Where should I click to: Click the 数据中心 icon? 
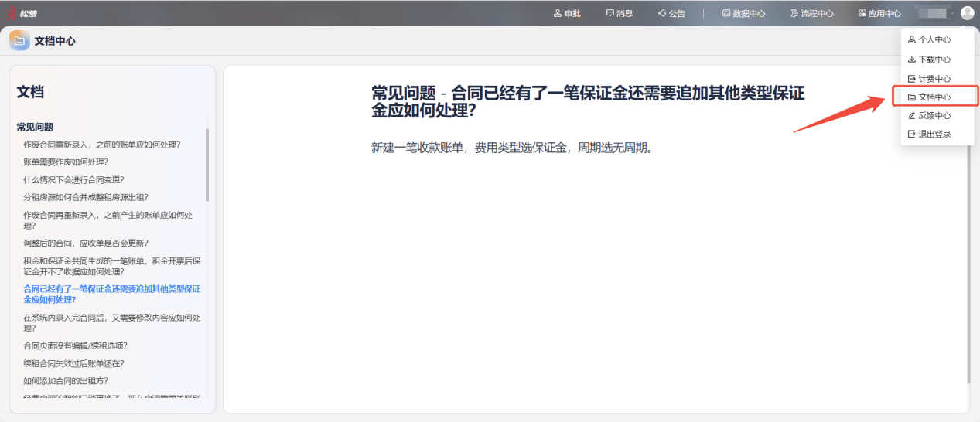726,13
